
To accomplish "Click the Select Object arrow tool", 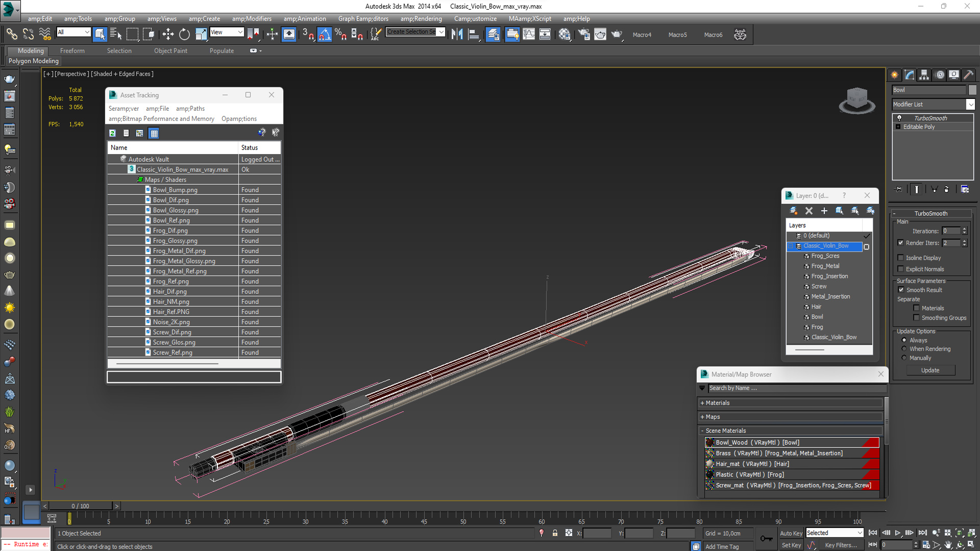I will point(100,34).
